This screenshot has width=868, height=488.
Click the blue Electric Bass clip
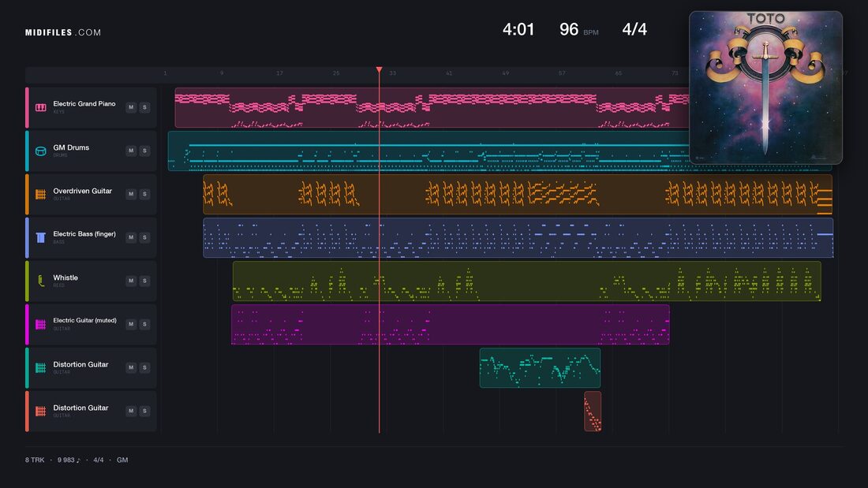point(518,237)
